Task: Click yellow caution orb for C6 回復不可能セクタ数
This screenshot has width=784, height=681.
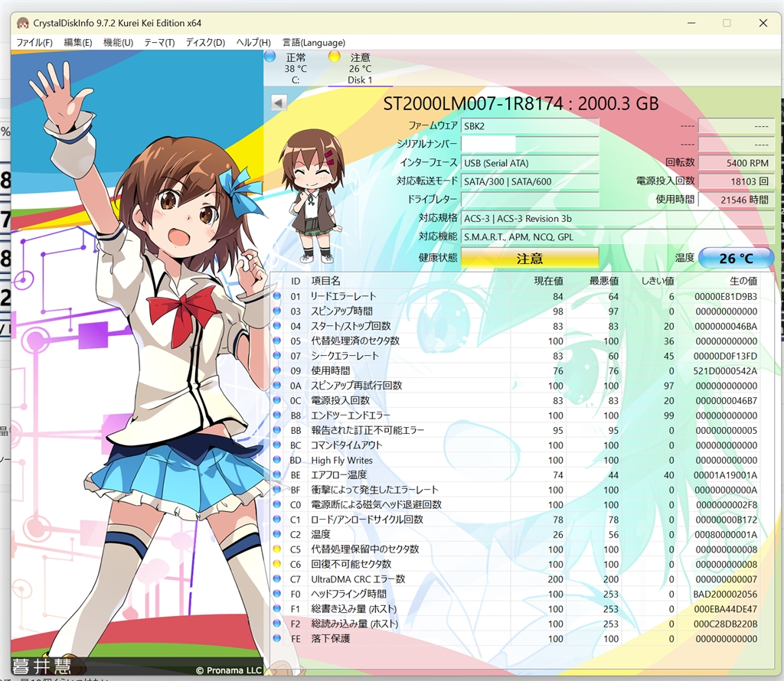Action: point(277,564)
